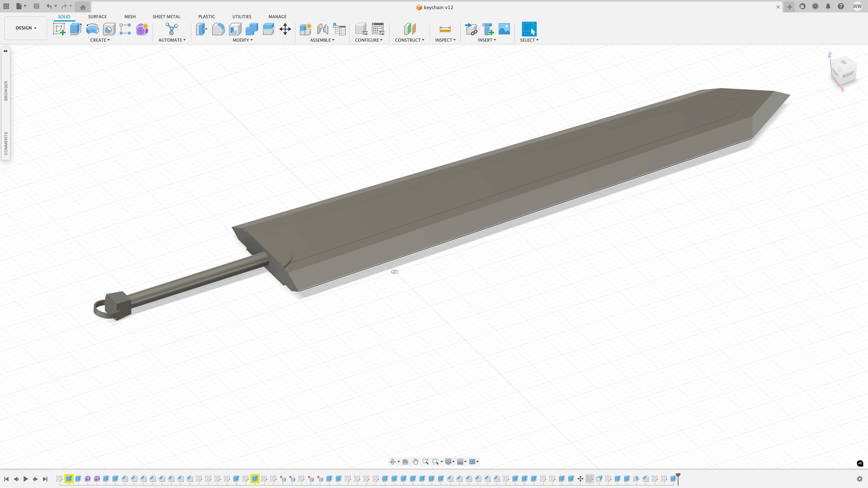Expand the MODIFY dropdown menu
This screenshot has width=868, height=488.
tap(242, 40)
